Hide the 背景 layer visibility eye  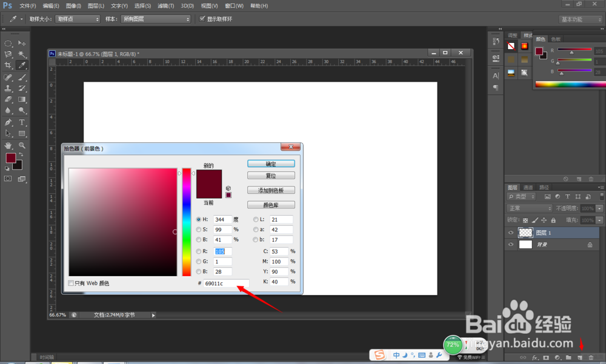point(511,245)
